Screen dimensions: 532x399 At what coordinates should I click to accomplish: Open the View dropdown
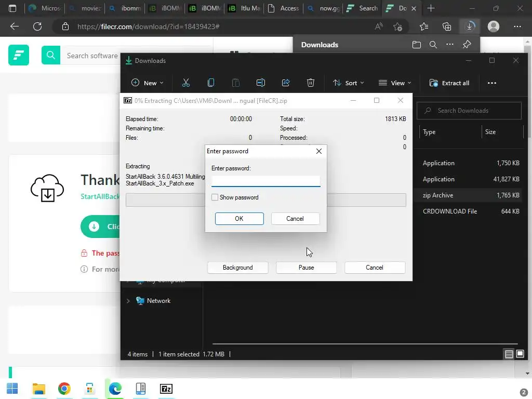(x=395, y=83)
